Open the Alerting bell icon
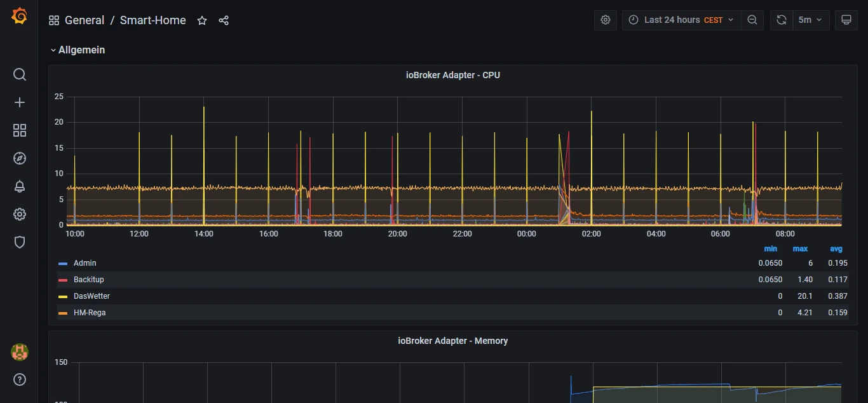868x403 pixels. pos(20,186)
